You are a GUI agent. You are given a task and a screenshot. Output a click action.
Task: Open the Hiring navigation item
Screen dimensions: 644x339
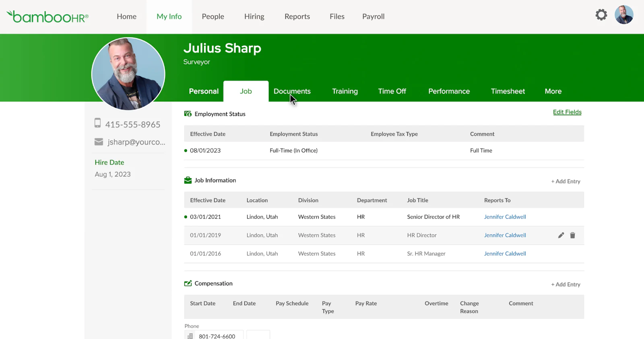254,17
